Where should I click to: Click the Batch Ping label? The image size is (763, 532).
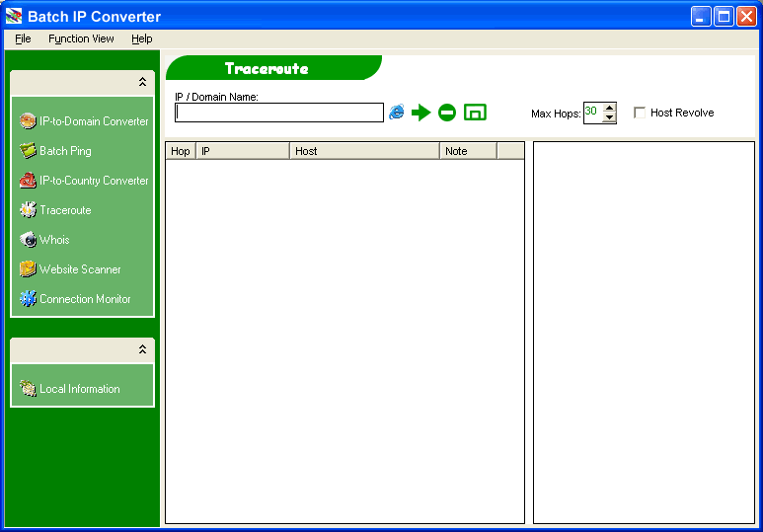point(65,151)
